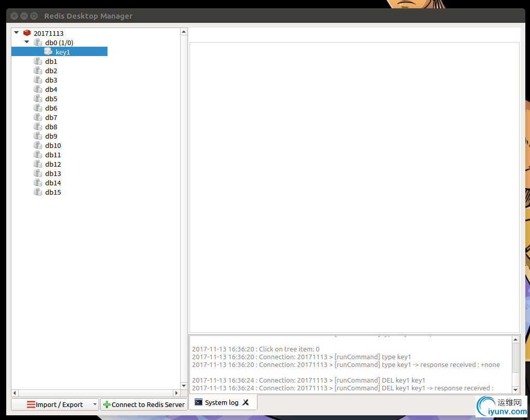
Task: Click log line ending '[runCommand] DEL key1 key1'
Action: click(x=308, y=380)
